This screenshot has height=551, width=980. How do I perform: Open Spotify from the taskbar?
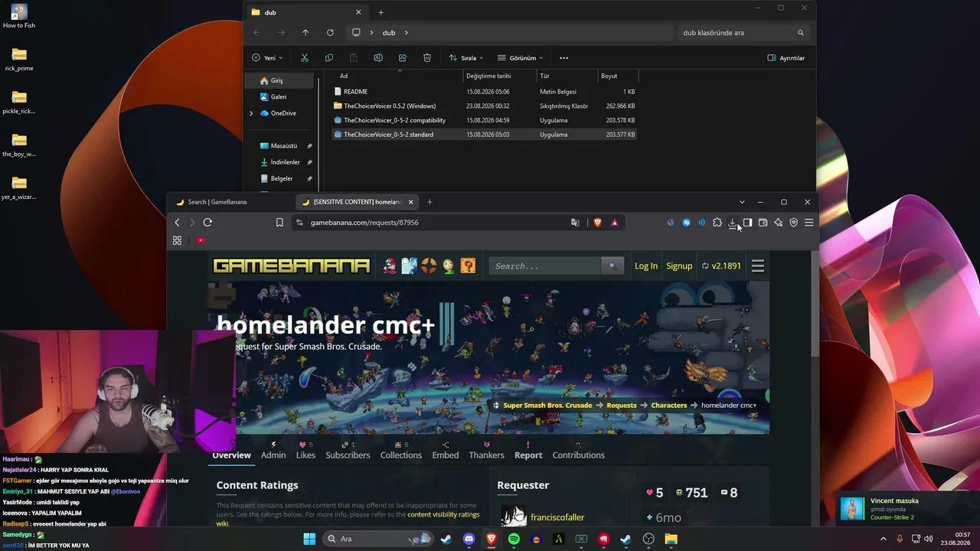point(514,539)
